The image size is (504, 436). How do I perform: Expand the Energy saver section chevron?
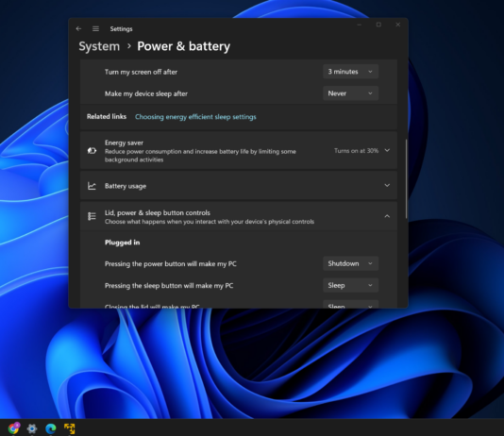(387, 150)
